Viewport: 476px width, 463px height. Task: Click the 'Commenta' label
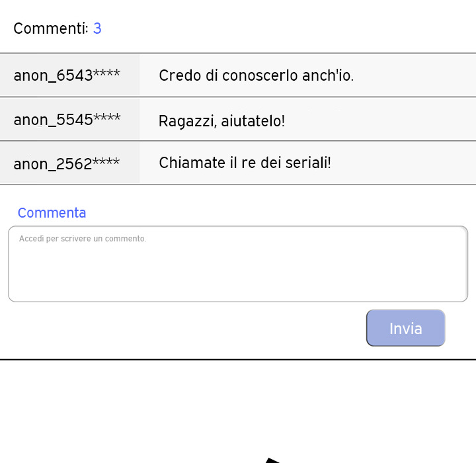point(52,213)
